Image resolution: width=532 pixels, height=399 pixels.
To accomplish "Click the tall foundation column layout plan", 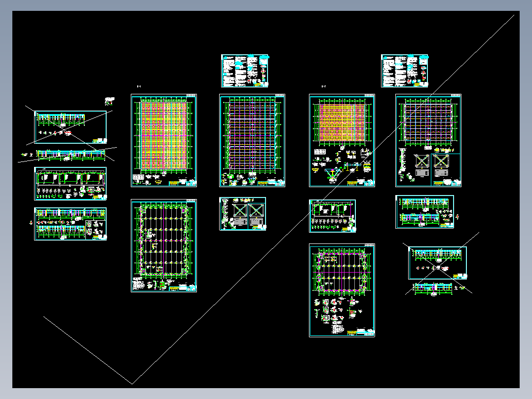I will [x=164, y=245].
